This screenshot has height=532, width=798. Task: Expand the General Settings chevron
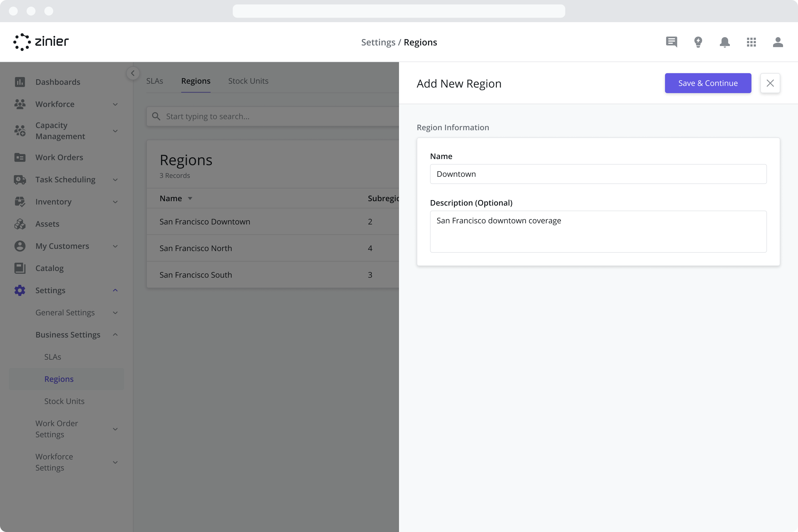click(115, 313)
